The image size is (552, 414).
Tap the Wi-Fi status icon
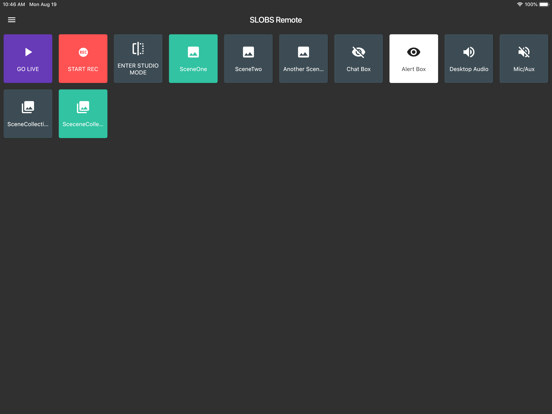pos(520,4)
